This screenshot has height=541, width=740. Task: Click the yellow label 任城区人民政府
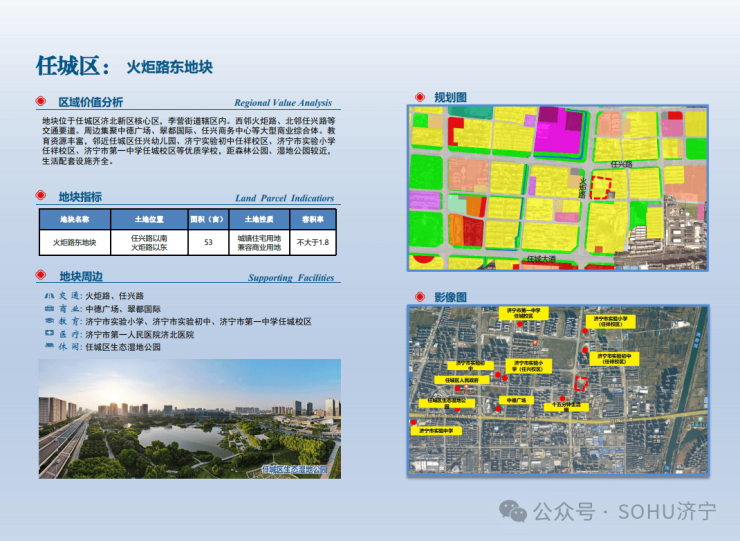(x=462, y=380)
